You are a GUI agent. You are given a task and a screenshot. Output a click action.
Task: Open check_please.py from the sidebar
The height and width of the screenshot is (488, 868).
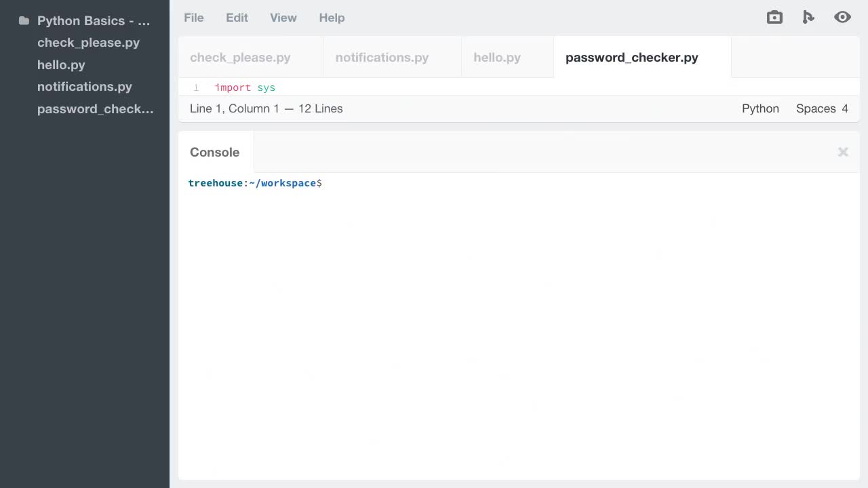[88, 43]
